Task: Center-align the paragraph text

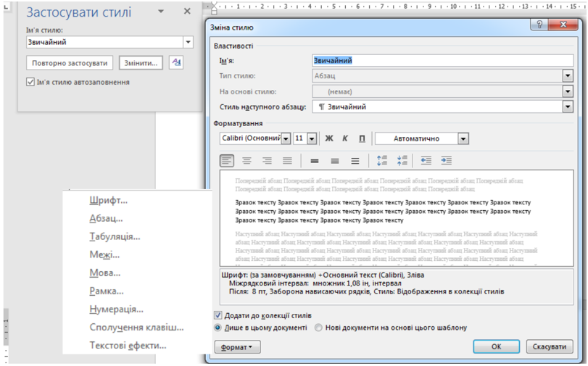Action: pyautogui.click(x=247, y=161)
